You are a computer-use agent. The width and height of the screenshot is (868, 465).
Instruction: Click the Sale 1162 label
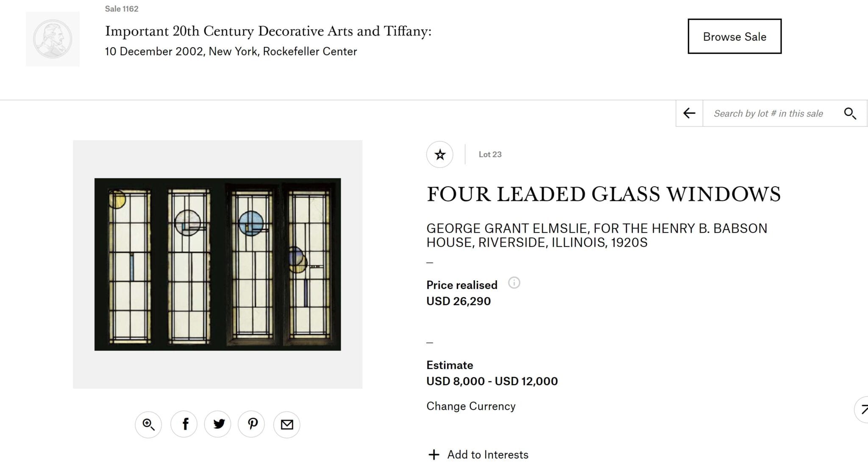pyautogui.click(x=122, y=9)
